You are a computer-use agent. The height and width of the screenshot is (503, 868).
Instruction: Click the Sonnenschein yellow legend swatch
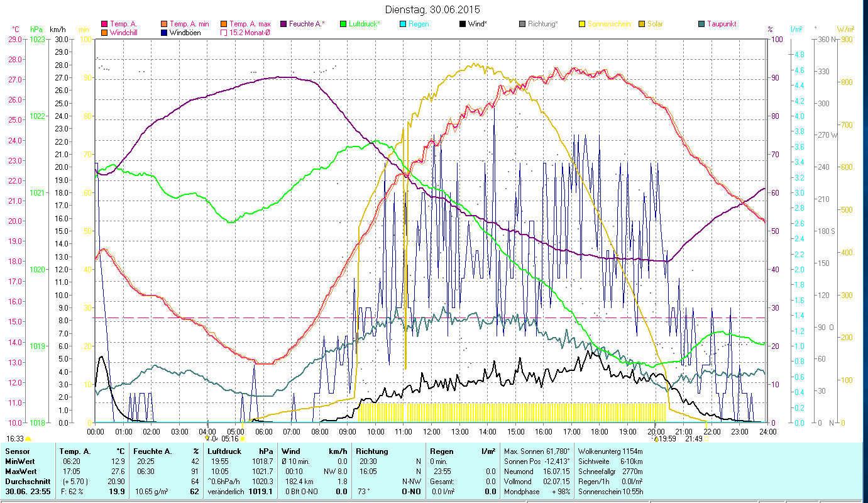[582, 24]
